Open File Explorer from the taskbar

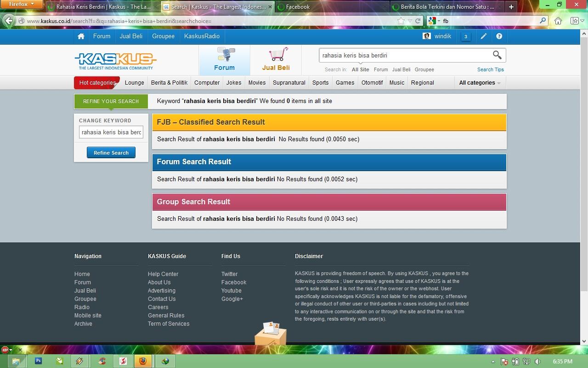point(16,361)
